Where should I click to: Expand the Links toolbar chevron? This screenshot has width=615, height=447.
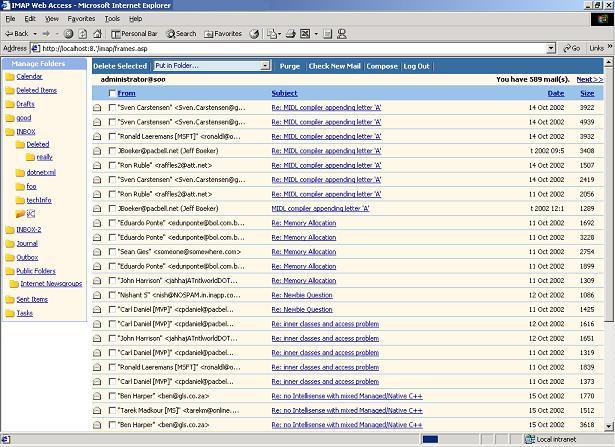pyautogui.click(x=610, y=46)
